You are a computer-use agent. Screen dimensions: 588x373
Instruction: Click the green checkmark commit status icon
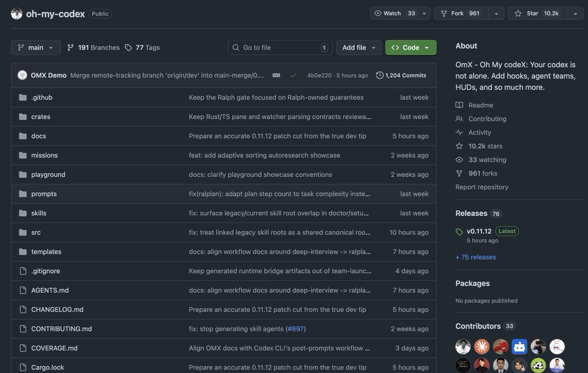(x=293, y=75)
